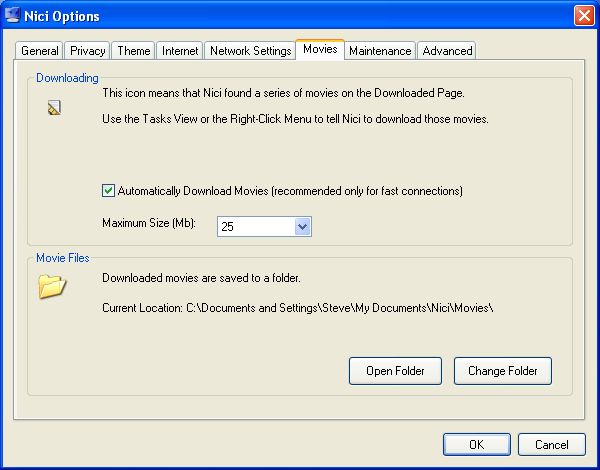The height and width of the screenshot is (470, 600).
Task: Confirm settings with the OK button
Action: pyautogui.click(x=476, y=445)
